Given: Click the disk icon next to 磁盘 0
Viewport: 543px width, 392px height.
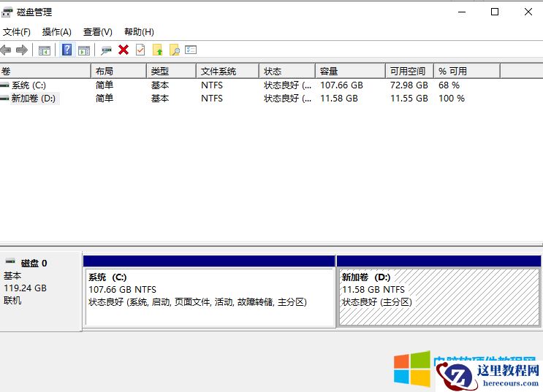Looking at the screenshot, I should (x=10, y=261).
